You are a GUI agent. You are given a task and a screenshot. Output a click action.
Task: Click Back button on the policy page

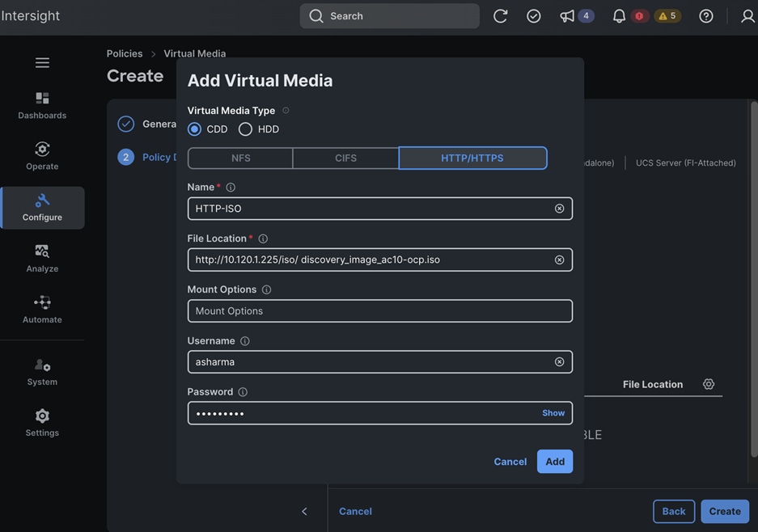673,511
